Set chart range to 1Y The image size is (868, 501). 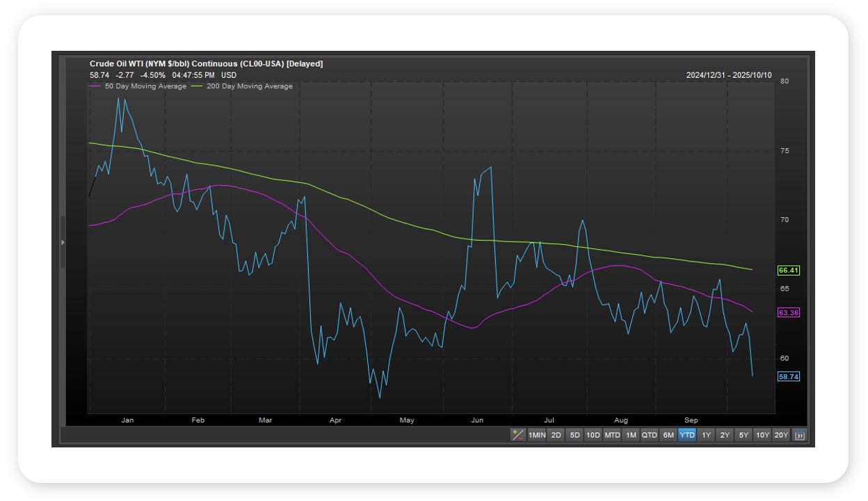click(x=706, y=436)
